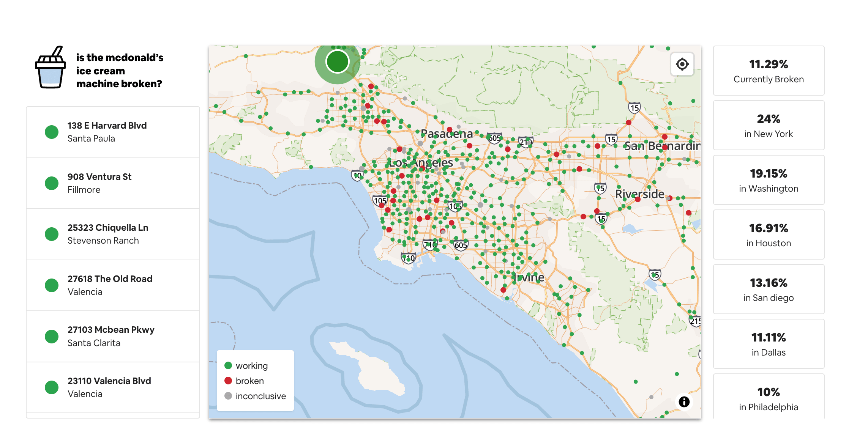Click green dot beside 25323 Chiquella Ln

click(x=52, y=234)
